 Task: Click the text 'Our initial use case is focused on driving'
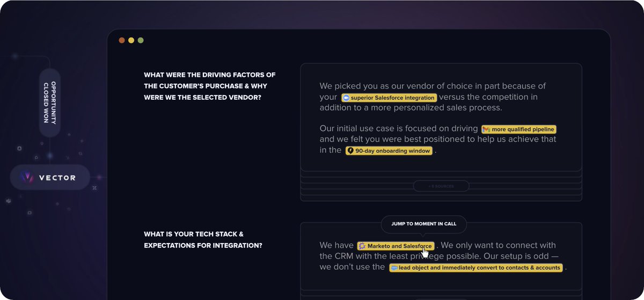pos(399,129)
